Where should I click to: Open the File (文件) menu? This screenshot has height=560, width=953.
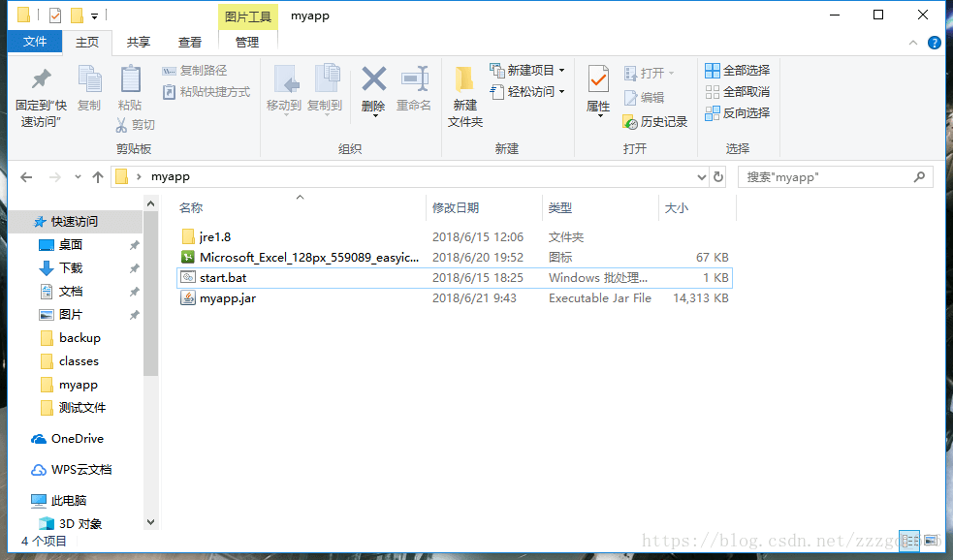click(x=35, y=42)
